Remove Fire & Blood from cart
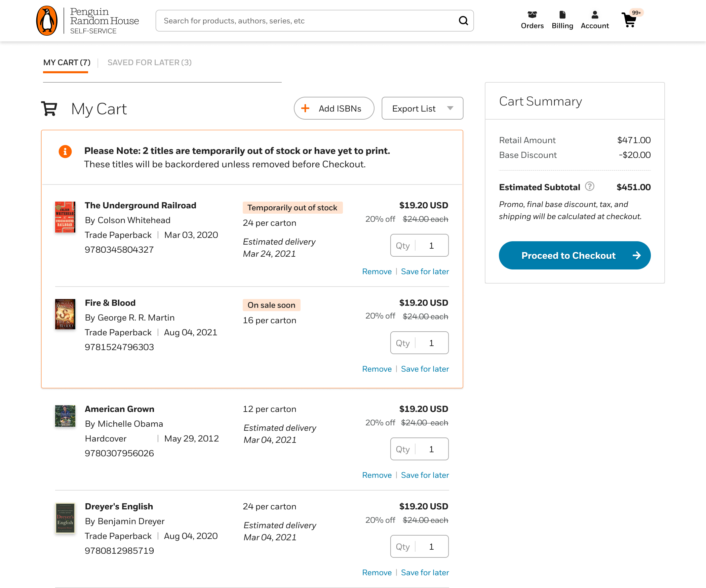 point(377,369)
